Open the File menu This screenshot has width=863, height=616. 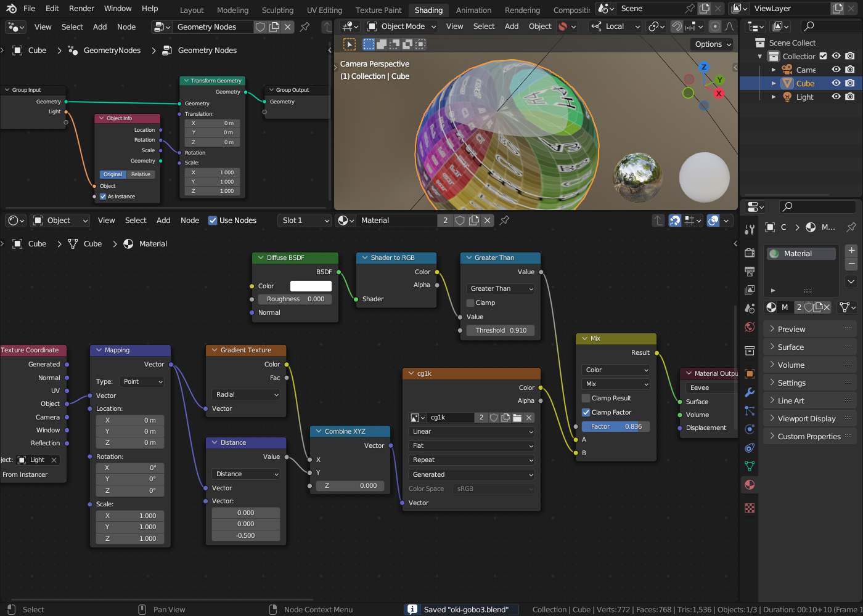[x=29, y=9]
